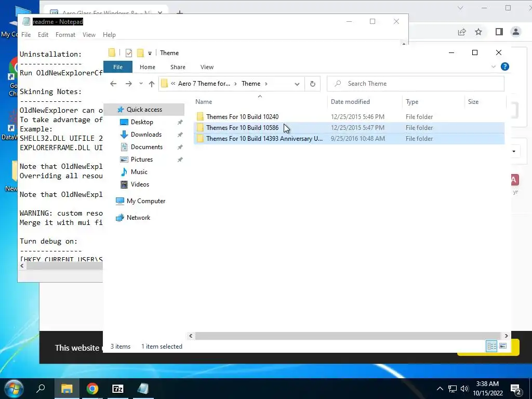Viewport: 532px width, 399px height.
Task: Open Pictures in navigation pane
Action: point(141,159)
